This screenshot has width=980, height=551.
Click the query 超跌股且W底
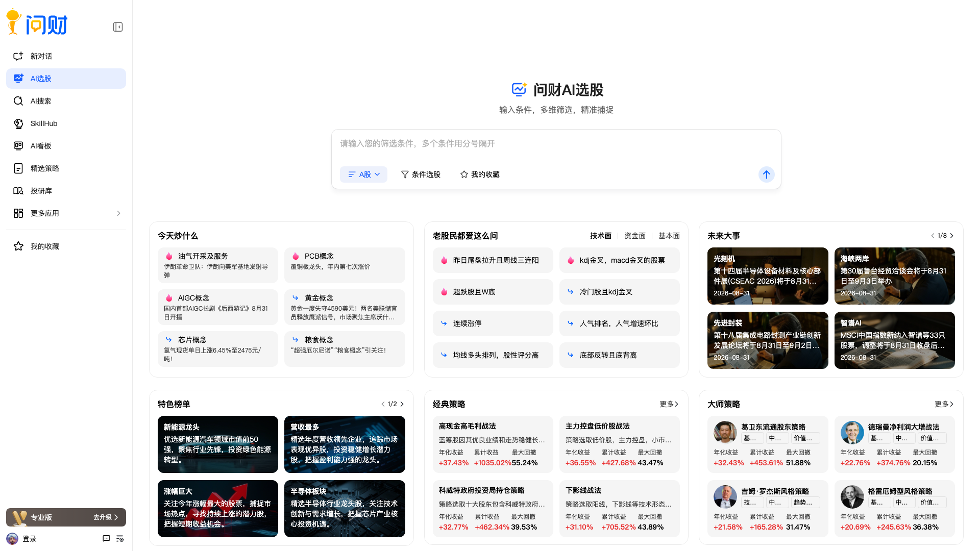pos(493,292)
